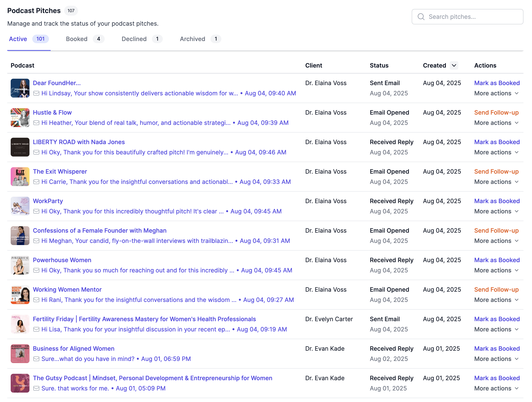Open the Created column sort dropdown
Viewport: 532px width, 402px height.
pyautogui.click(x=454, y=65)
